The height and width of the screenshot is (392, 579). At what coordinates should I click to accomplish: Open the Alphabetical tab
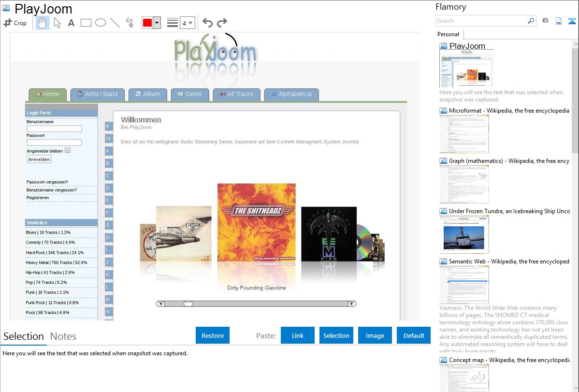click(291, 94)
